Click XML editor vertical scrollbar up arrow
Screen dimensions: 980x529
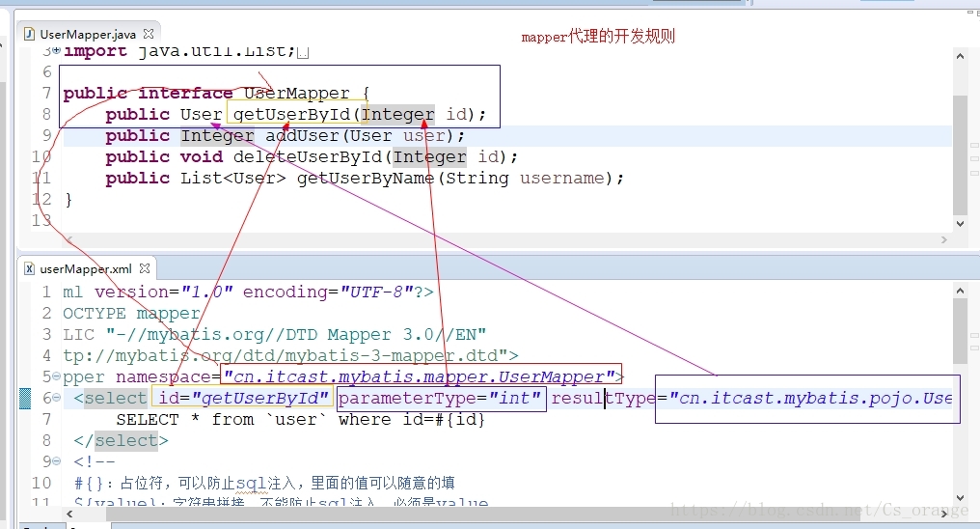[960, 291]
